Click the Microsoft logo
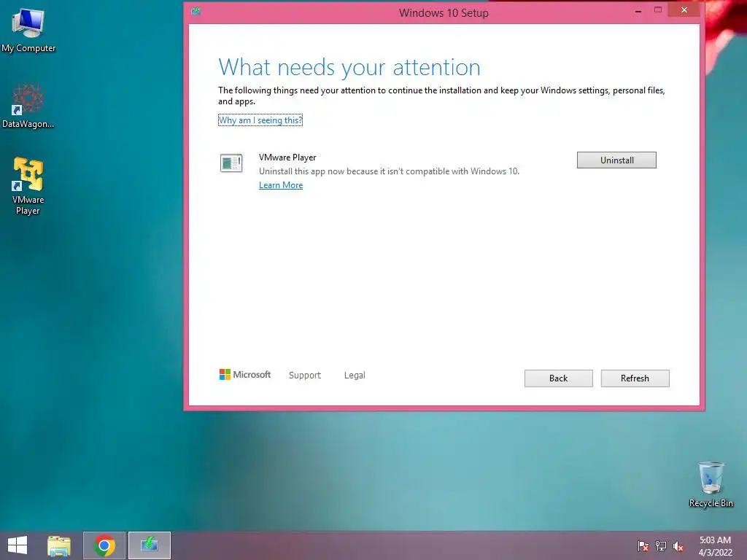This screenshot has width=747, height=560. pyautogui.click(x=245, y=375)
